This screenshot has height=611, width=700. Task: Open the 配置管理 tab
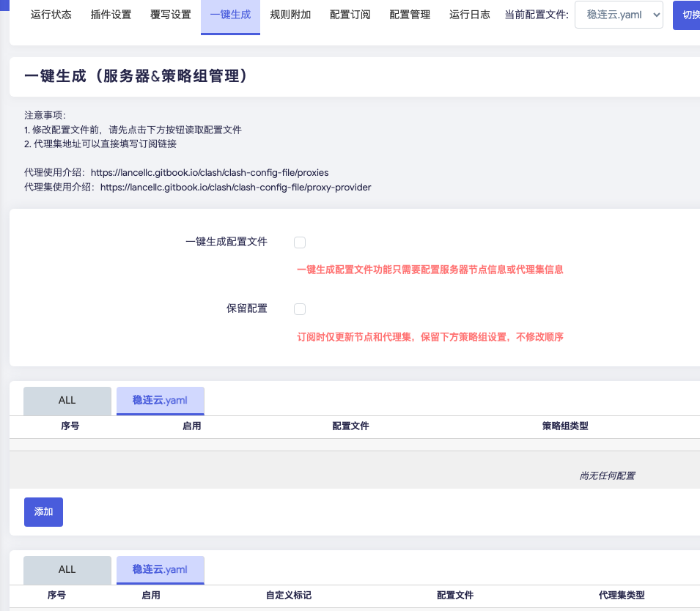point(410,15)
